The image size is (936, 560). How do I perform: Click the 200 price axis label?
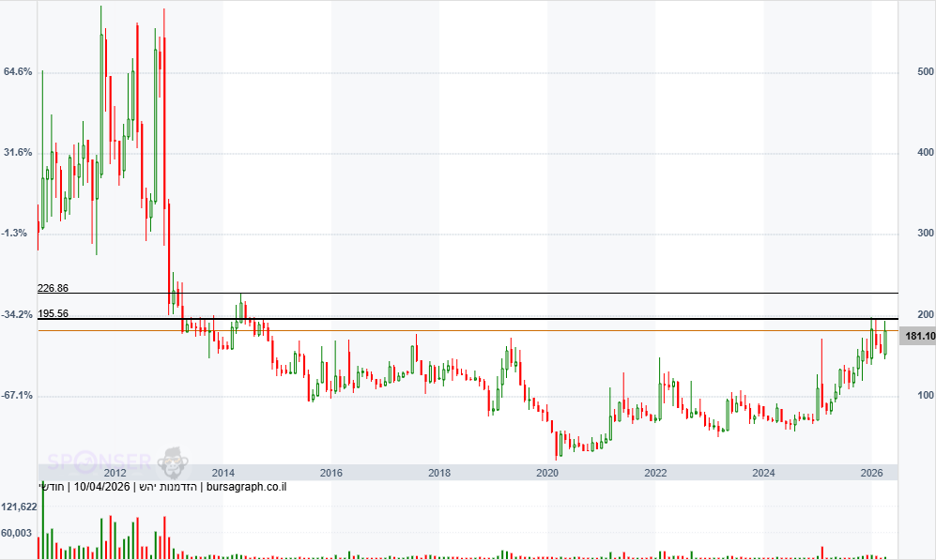[926, 314]
